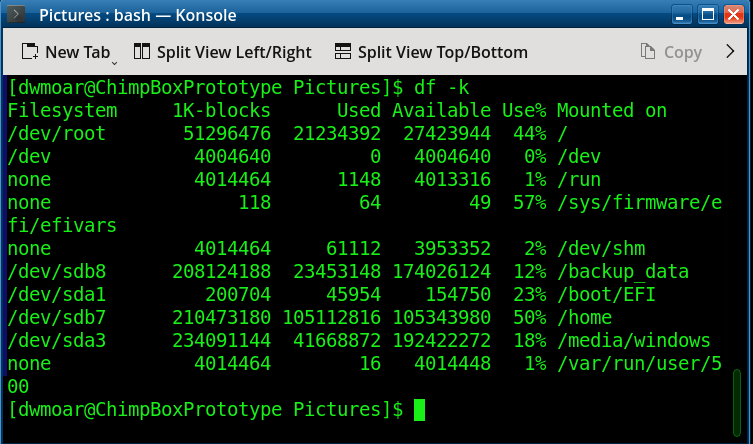Open the Konsole window menu icon
Screen dimensions: 753x444
(17, 15)
